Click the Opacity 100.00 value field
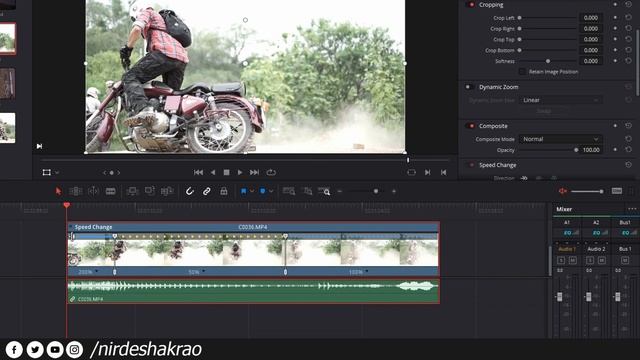The image size is (640, 360). (591, 150)
